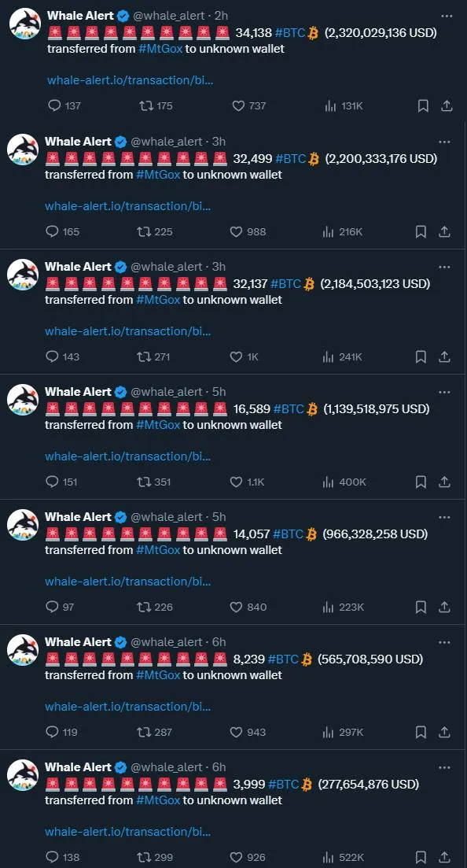Like the 3,999 BTC transfer tweet
The width and height of the screenshot is (467, 868).
click(x=248, y=857)
